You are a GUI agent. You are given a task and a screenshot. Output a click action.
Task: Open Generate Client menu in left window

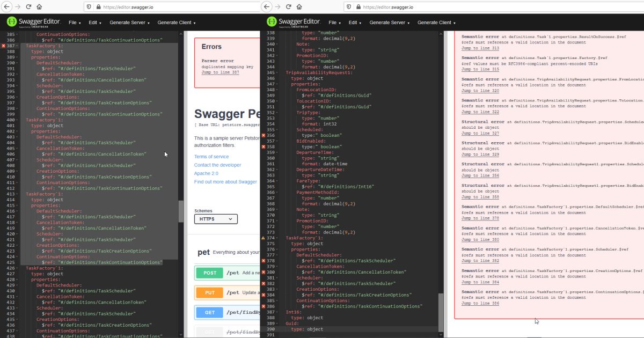176,23
